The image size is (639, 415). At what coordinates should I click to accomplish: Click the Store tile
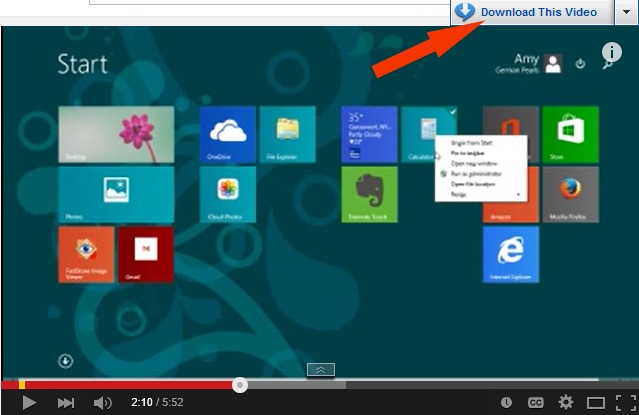click(x=570, y=135)
